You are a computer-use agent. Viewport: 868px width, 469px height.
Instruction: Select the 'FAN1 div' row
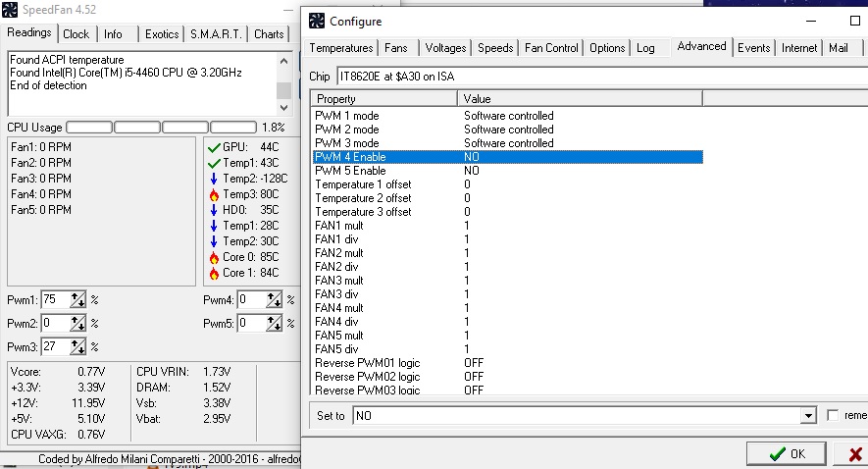coord(508,239)
